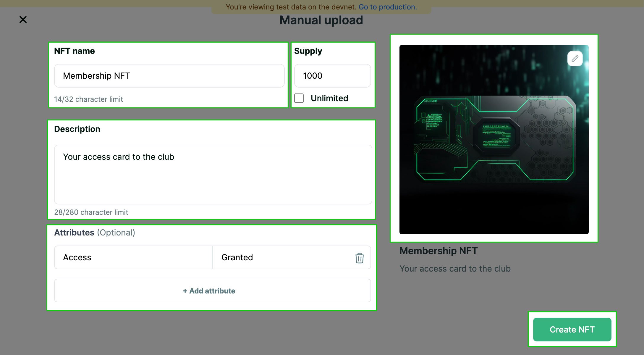Edit the Description text area
The image size is (644, 355).
[213, 175]
